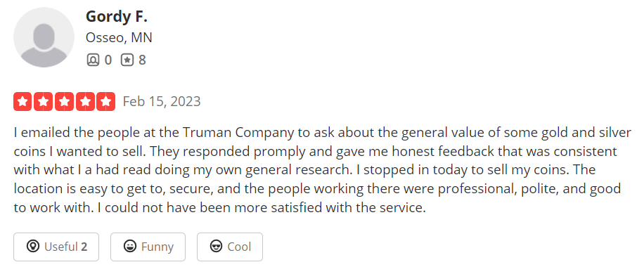Click the laughing face icon
The width and height of the screenshot is (644, 274).
click(130, 247)
